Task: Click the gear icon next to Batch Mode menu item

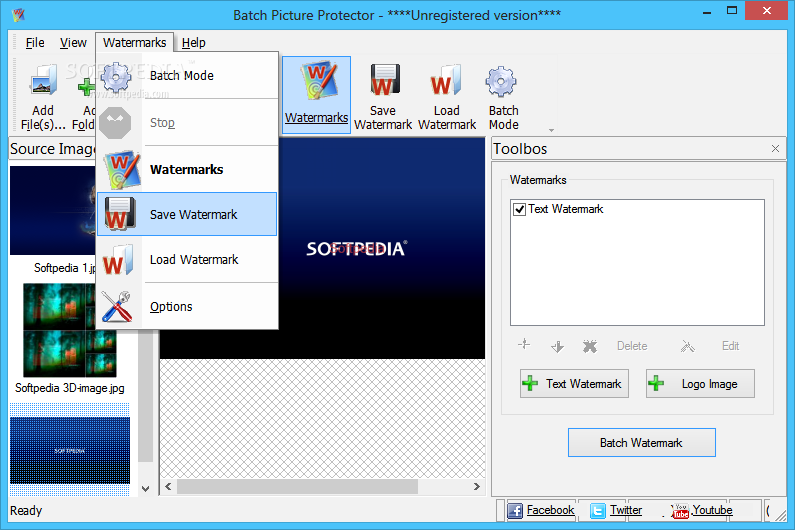Action: [116, 77]
